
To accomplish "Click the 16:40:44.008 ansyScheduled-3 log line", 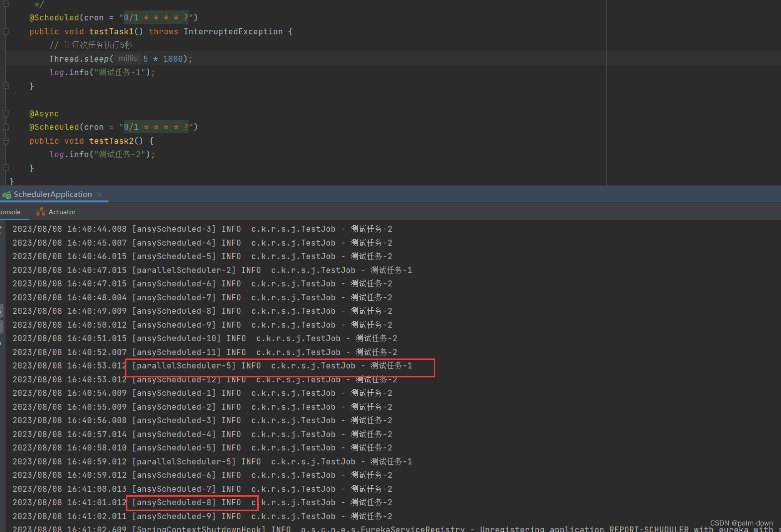I will [x=202, y=229].
